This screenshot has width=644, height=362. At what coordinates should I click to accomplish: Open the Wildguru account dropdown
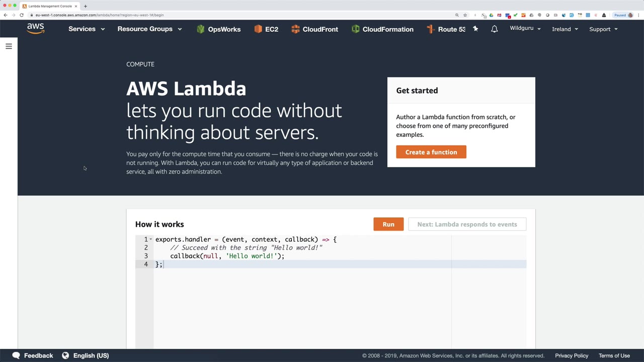pyautogui.click(x=525, y=29)
